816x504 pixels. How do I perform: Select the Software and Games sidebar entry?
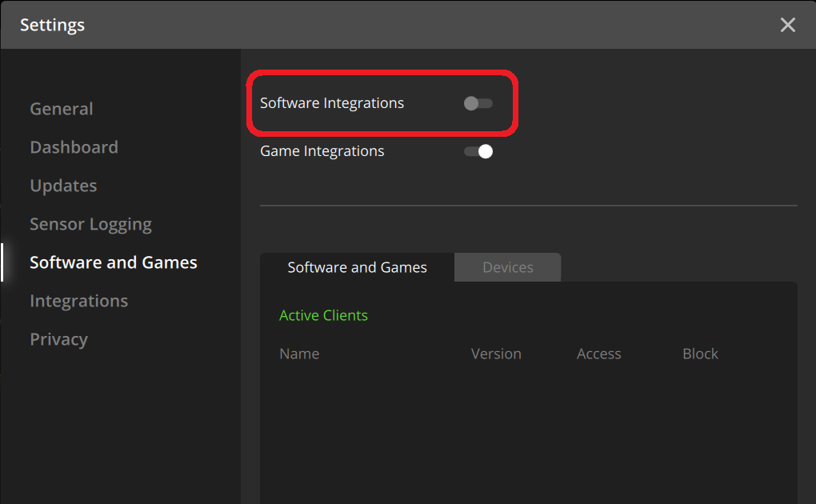pyautogui.click(x=113, y=262)
